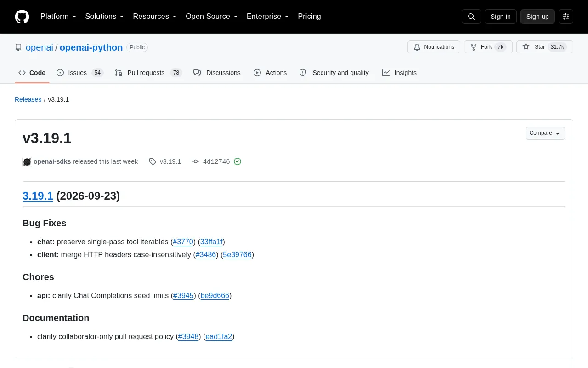Open the search magnifier button
Image resolution: width=588 pixels, height=368 pixels.
tap(471, 17)
